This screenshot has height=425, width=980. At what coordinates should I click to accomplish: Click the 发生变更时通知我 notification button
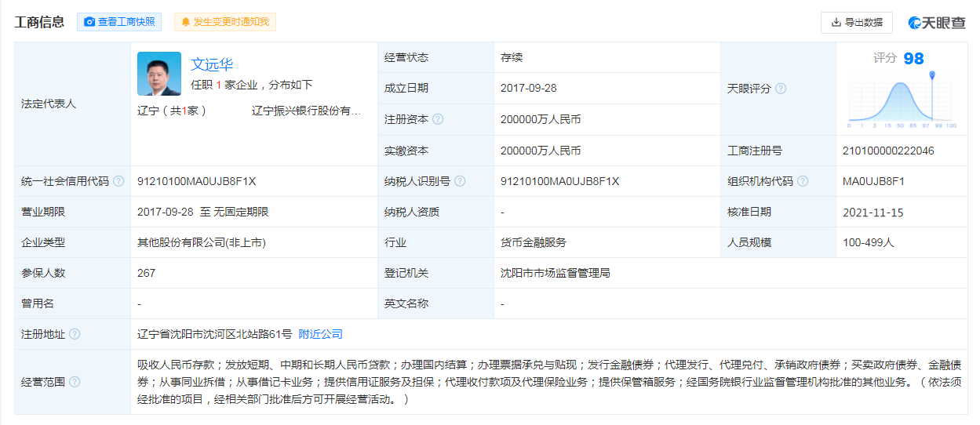[225, 22]
